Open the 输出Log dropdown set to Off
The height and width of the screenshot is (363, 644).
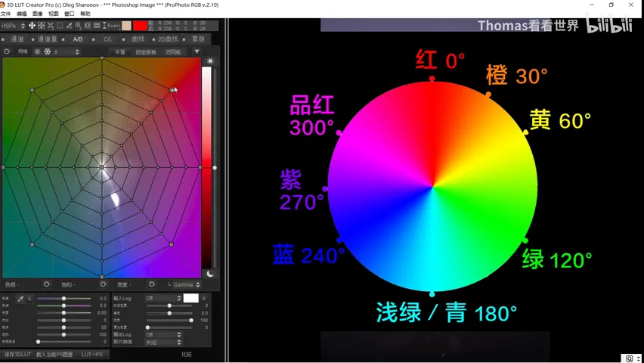(x=163, y=334)
